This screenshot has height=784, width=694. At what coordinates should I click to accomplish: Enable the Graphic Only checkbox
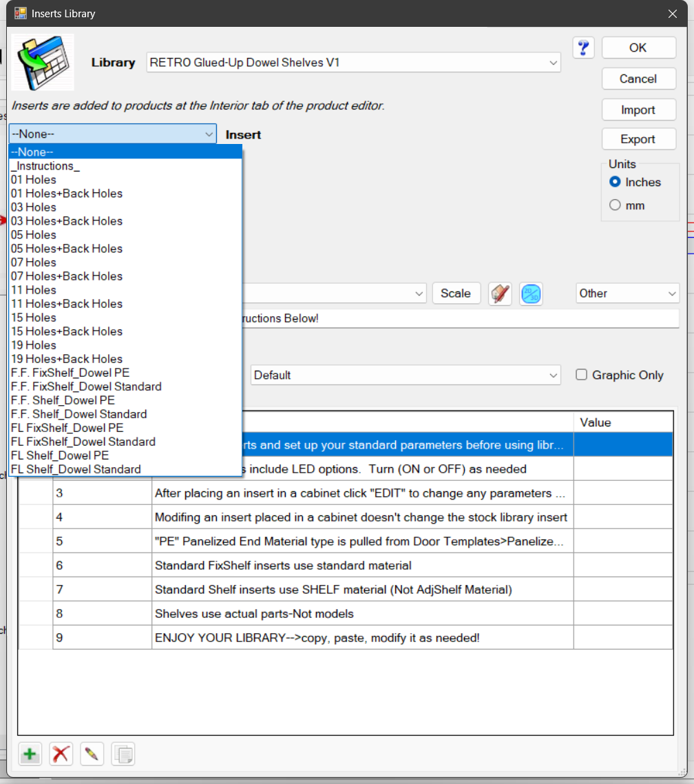581,375
